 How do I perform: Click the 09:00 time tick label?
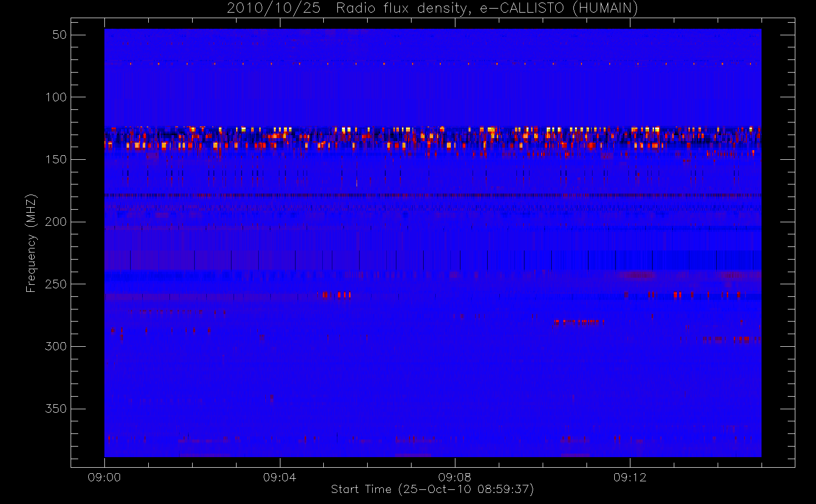point(104,477)
